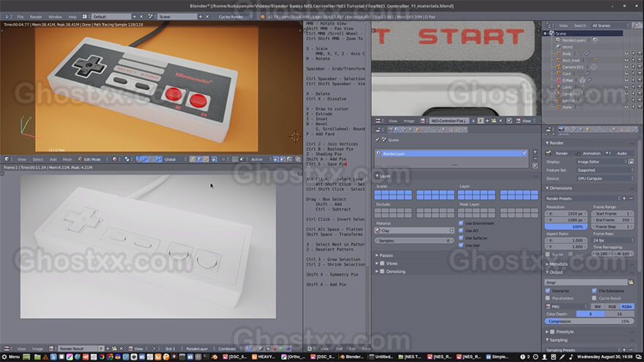The height and width of the screenshot is (362, 644).
Task: Click the viewport shading sphere icon
Action: click(x=115, y=159)
